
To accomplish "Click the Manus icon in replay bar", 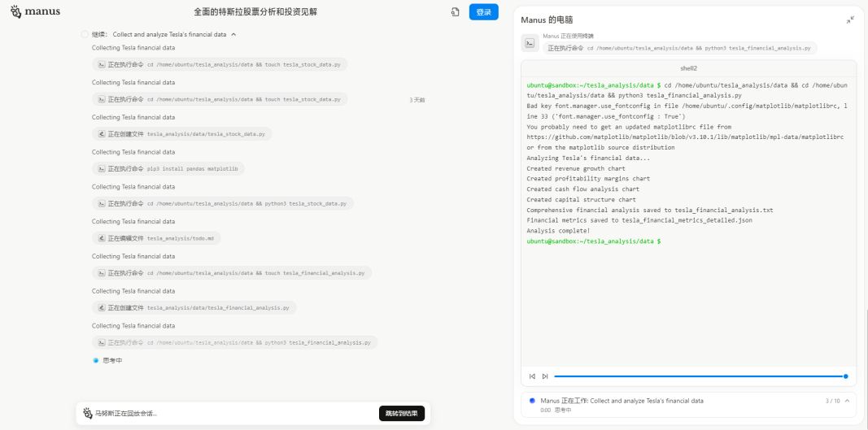I will [88, 414].
